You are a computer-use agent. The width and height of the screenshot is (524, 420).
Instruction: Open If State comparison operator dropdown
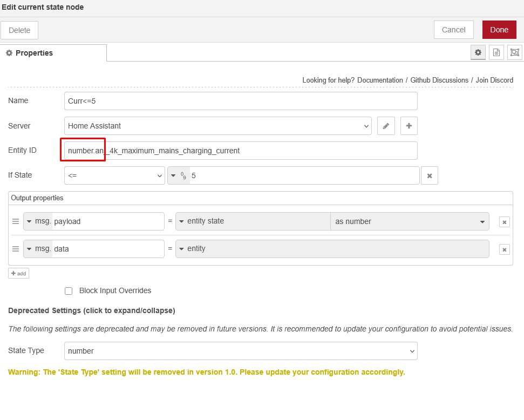[114, 175]
